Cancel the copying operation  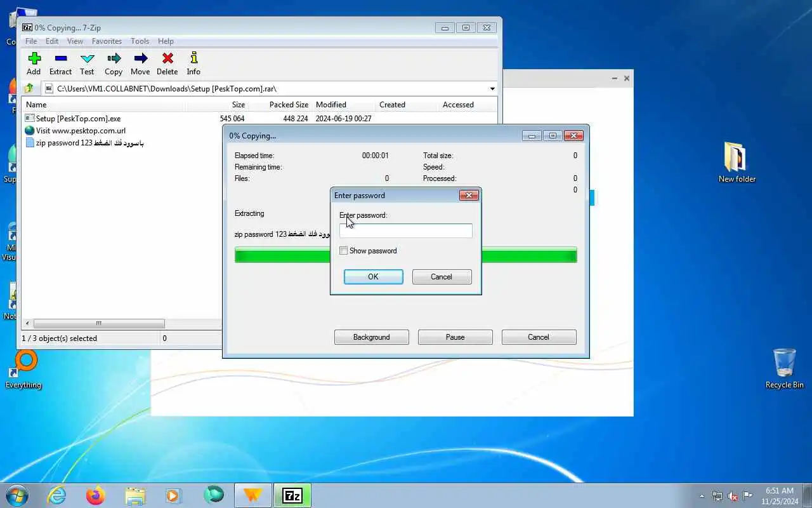click(539, 337)
